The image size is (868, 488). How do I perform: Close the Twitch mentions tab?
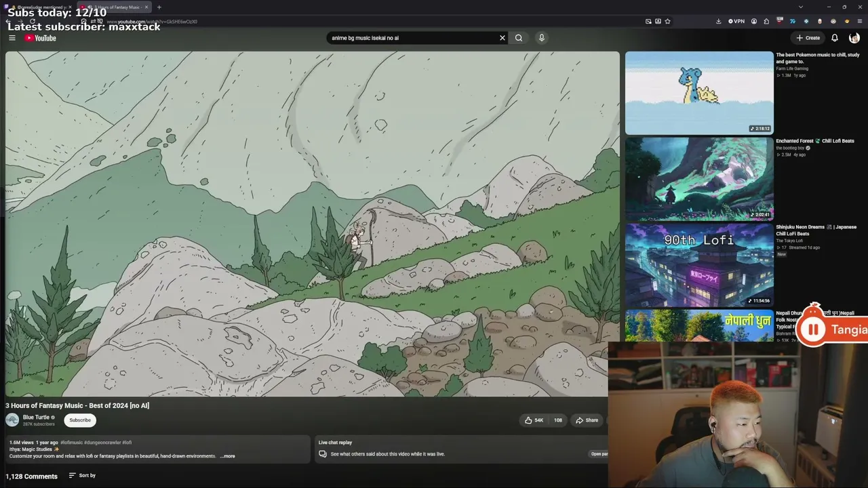pos(69,7)
